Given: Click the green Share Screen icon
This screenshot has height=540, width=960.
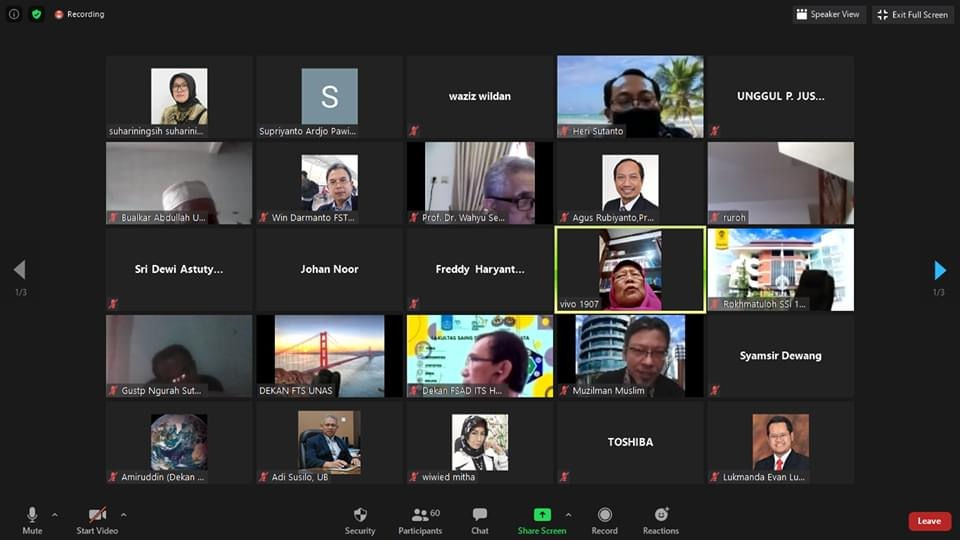Looking at the screenshot, I should click(x=542, y=515).
